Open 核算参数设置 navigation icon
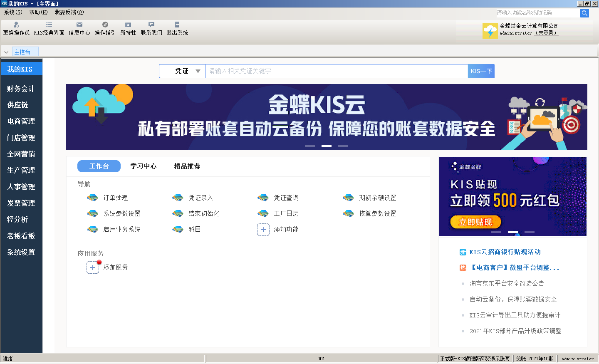 pyautogui.click(x=348, y=213)
